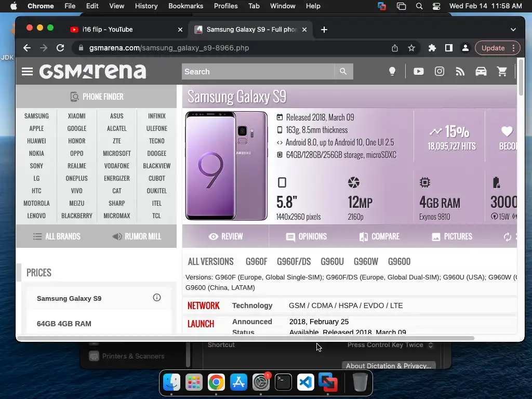Image resolution: width=532 pixels, height=399 pixels.
Task: Open the tip us lightbulb icon
Action: [392, 71]
